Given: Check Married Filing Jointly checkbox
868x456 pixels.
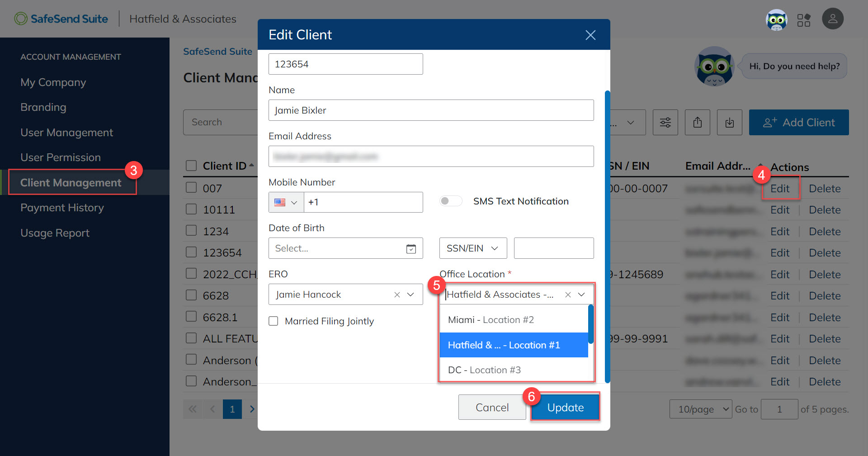Looking at the screenshot, I should click(x=274, y=321).
